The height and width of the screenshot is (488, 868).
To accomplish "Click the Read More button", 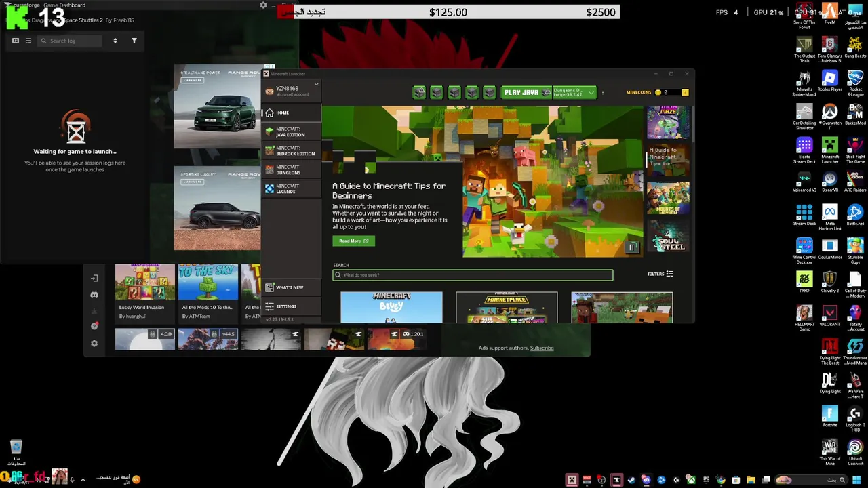I will coord(353,241).
